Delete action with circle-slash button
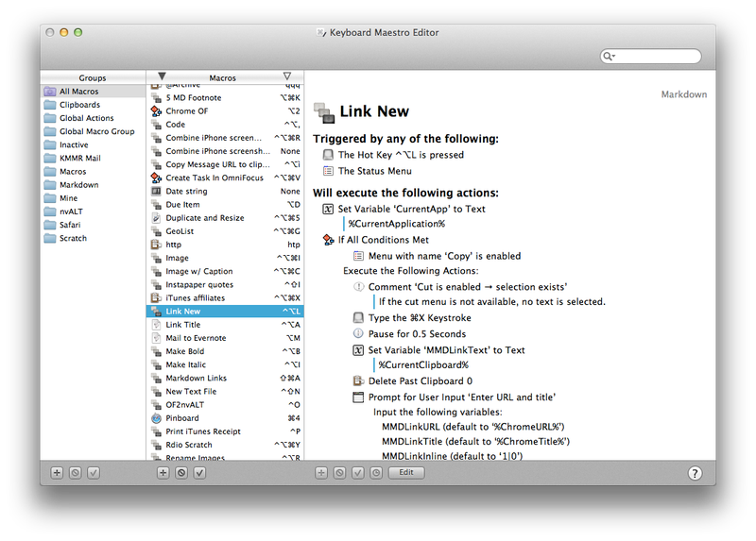 [x=339, y=473]
